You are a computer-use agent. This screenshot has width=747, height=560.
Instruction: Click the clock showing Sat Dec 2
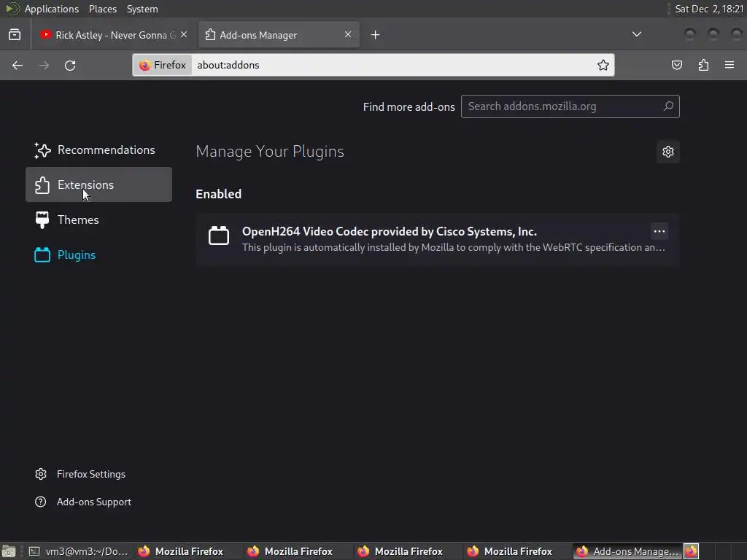[709, 9]
